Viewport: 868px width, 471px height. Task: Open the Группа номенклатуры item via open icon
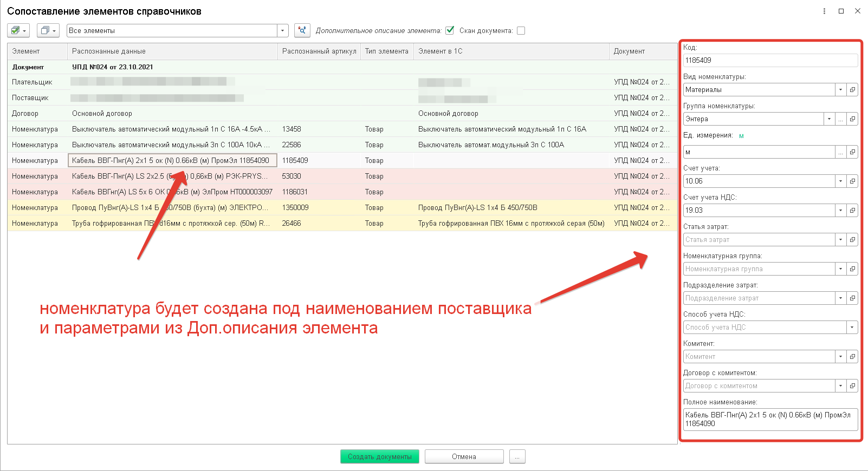pyautogui.click(x=852, y=119)
